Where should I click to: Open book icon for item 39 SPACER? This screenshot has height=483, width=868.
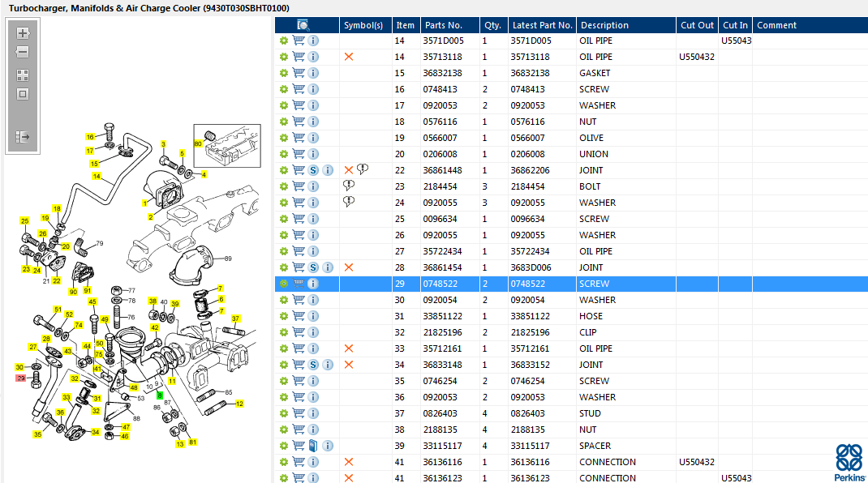[x=313, y=446]
